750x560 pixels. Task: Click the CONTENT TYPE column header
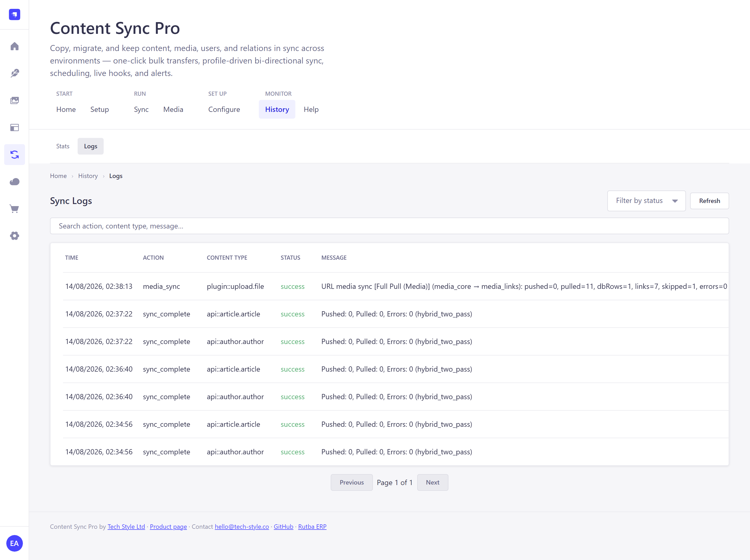click(227, 258)
